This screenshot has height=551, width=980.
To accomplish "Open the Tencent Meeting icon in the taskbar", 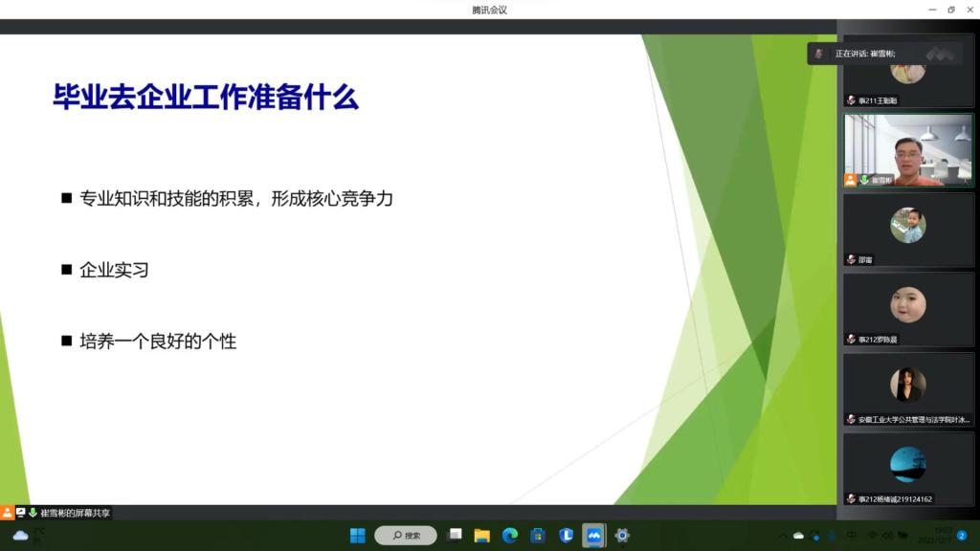I will coord(594,536).
